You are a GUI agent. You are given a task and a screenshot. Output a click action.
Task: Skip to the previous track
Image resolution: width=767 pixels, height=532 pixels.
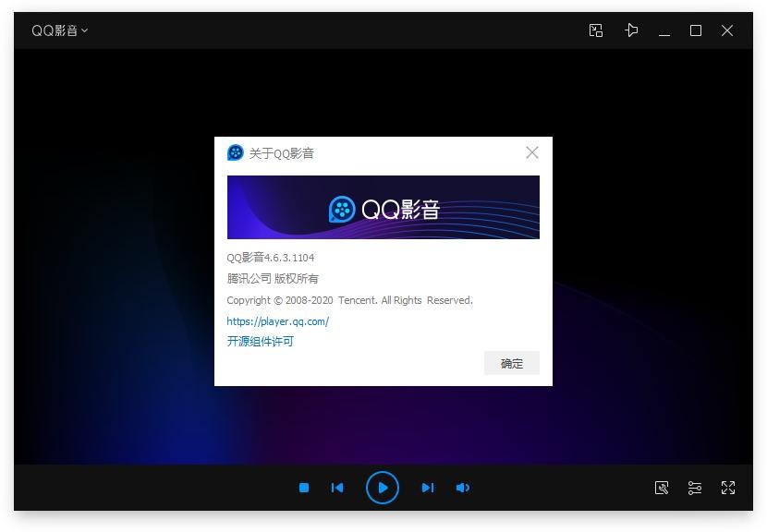[x=337, y=488]
